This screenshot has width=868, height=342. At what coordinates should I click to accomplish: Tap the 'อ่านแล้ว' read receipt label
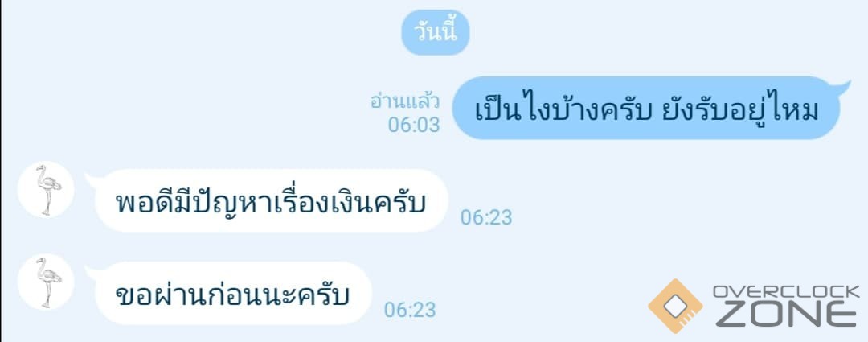point(405,101)
